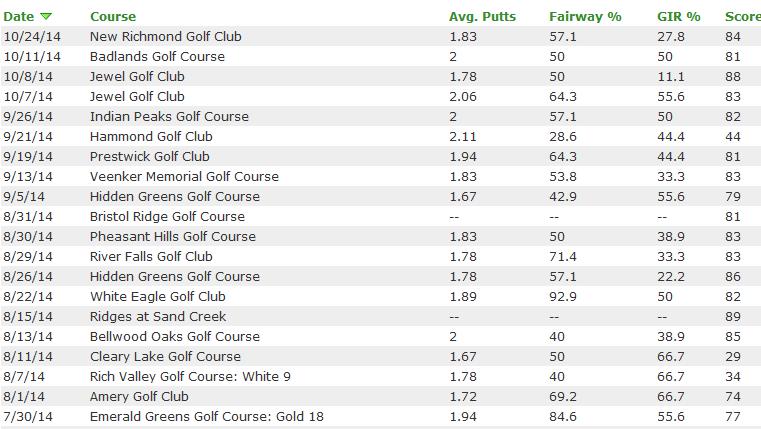Select the White Eagle Golf Club entry
Screen dimensions: 761x429
157,297
